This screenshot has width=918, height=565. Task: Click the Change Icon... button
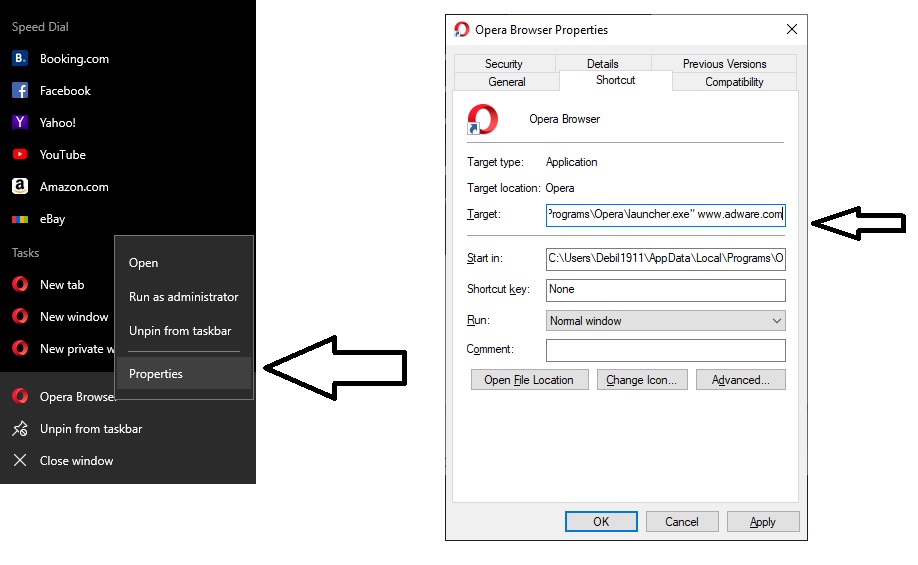coord(642,380)
